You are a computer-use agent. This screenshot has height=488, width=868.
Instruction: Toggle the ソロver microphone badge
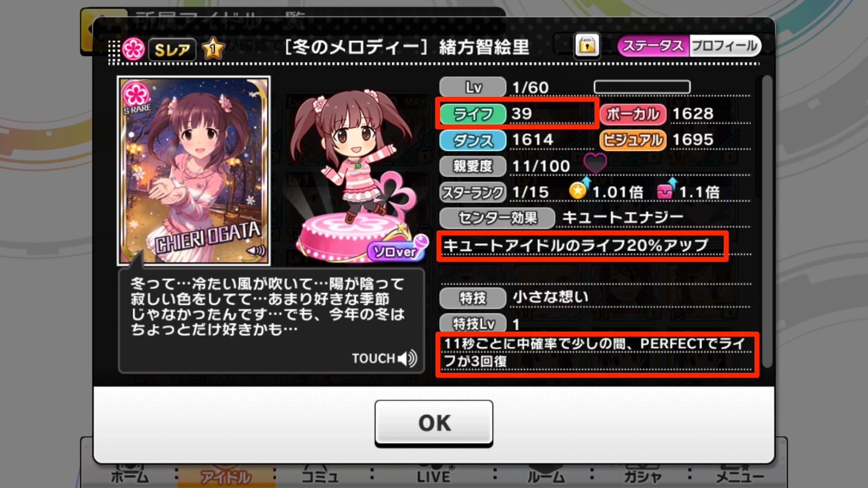[x=397, y=250]
